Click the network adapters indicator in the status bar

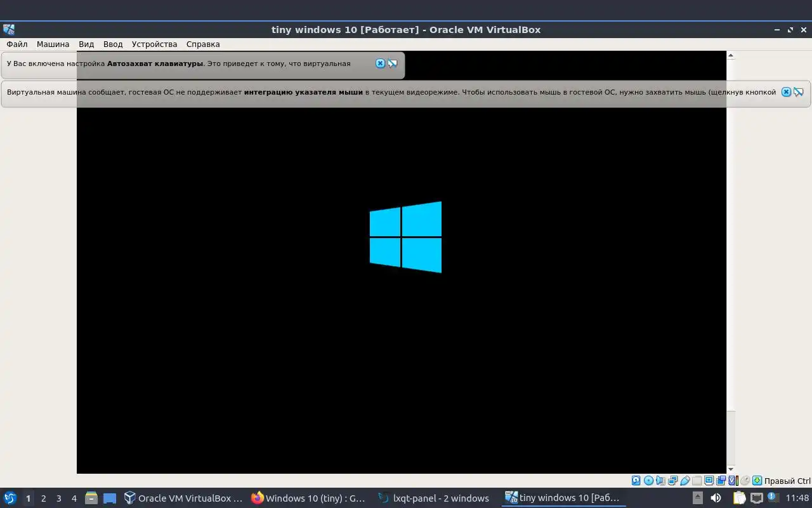[x=672, y=481]
